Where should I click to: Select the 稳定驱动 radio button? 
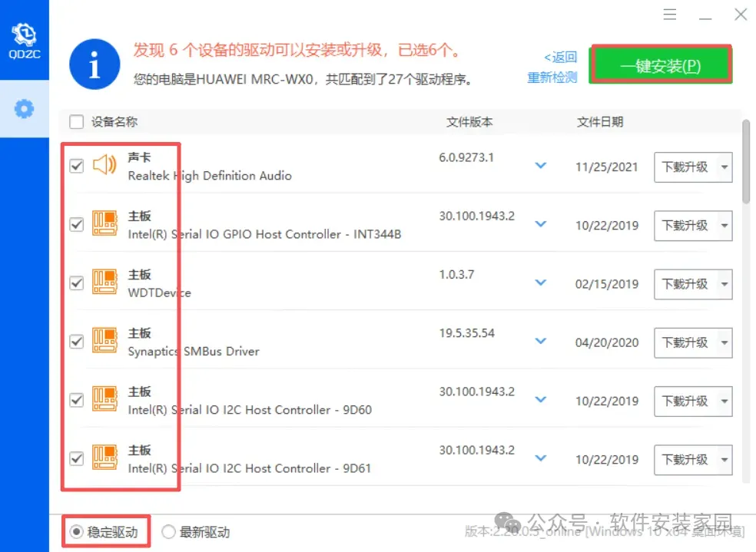(x=76, y=532)
